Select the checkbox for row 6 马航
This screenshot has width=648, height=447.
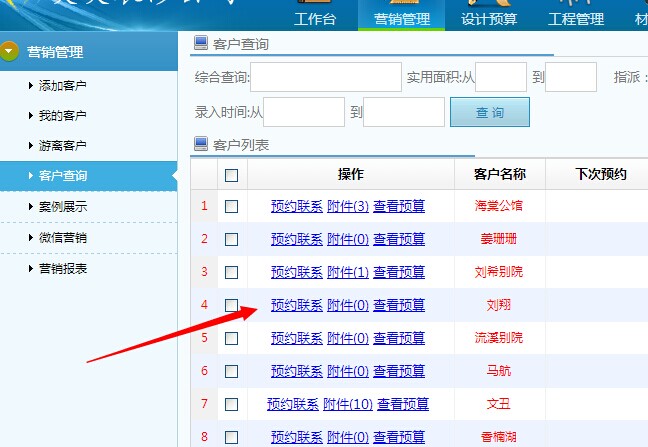pyautogui.click(x=231, y=371)
